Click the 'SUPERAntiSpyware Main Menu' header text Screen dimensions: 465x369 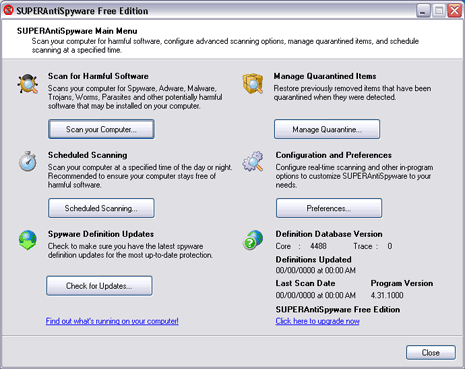tap(77, 31)
